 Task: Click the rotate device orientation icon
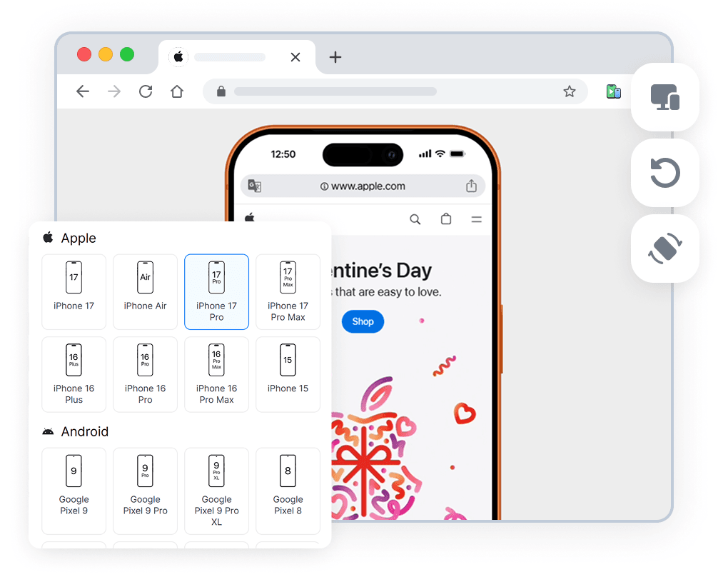664,249
